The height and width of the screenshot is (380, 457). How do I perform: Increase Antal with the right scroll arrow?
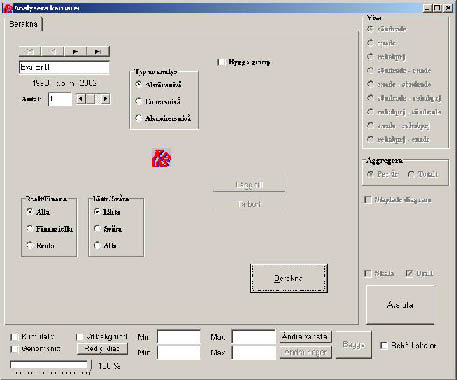[106, 99]
